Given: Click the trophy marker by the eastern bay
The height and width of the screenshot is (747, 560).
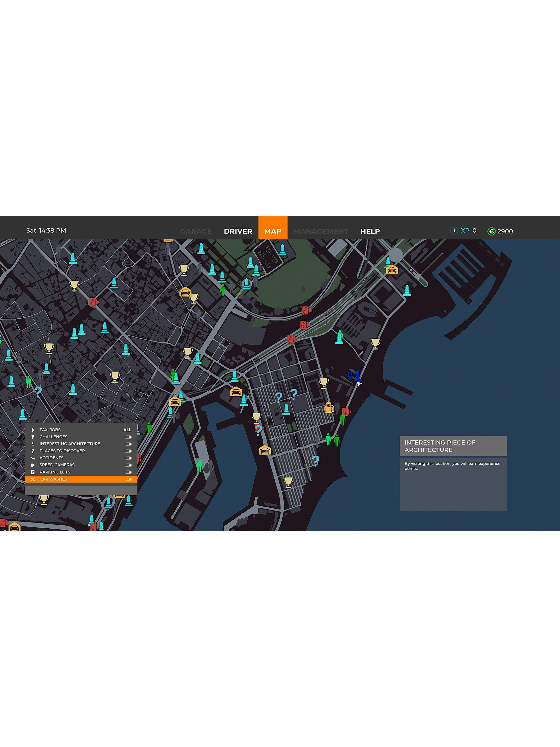Looking at the screenshot, I should coord(375,343).
